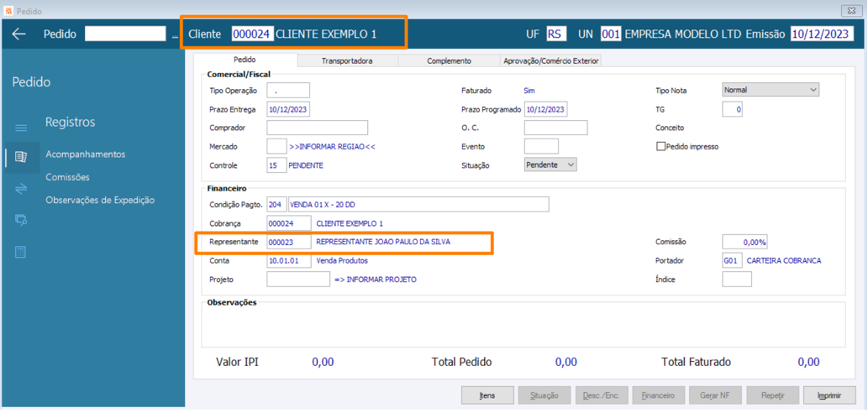Screen dimensions: 868x413
Task: Click the Índice input field
Action: click(x=737, y=280)
